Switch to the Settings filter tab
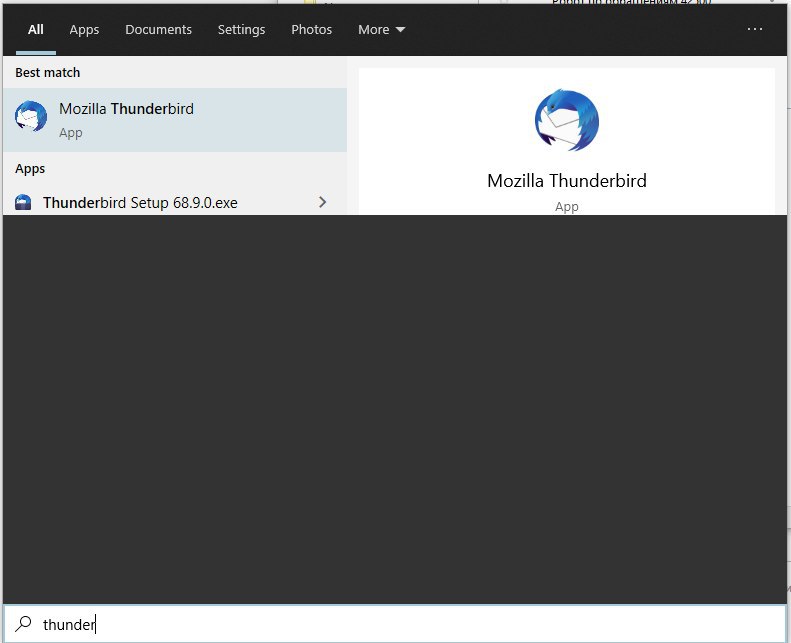Viewport: 791px width, 643px height. point(241,30)
